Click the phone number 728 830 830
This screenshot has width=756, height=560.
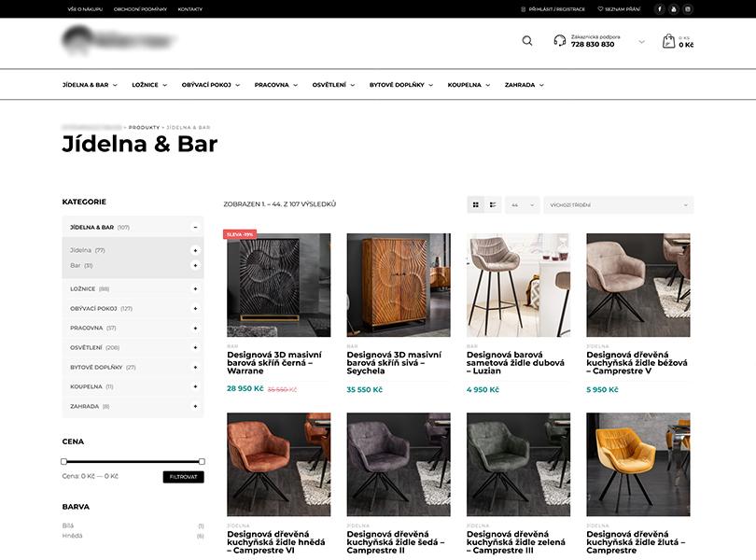coord(593,45)
